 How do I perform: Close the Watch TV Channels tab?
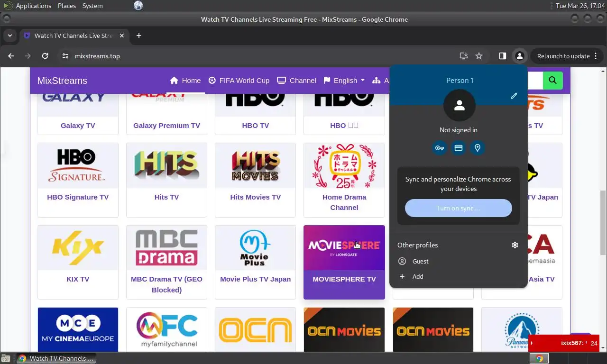pyautogui.click(x=122, y=36)
